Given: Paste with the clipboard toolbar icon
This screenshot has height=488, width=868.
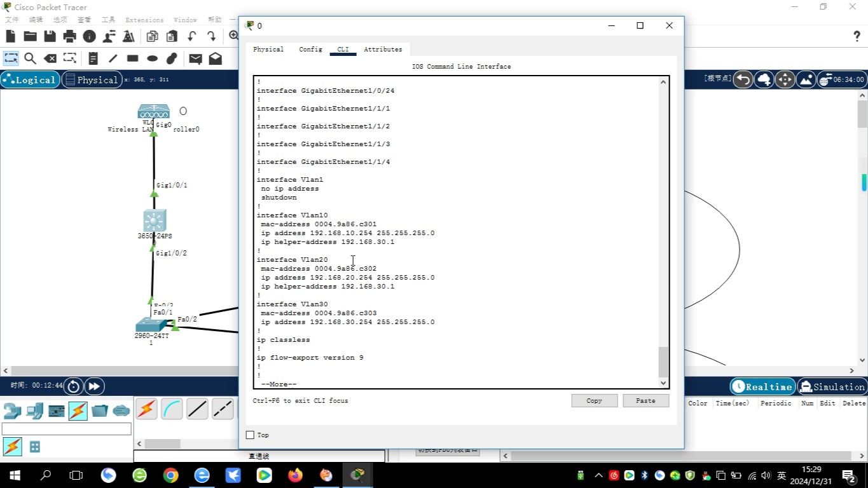Looking at the screenshot, I should (172, 36).
